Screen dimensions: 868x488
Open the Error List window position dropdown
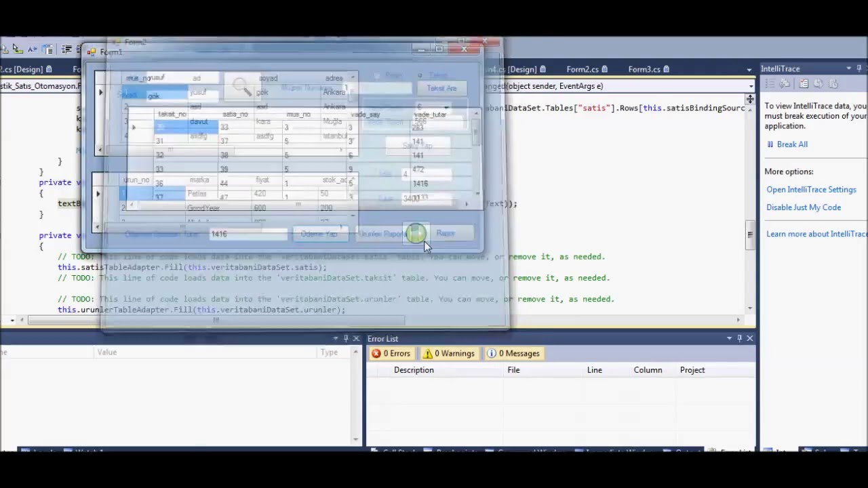(x=729, y=338)
